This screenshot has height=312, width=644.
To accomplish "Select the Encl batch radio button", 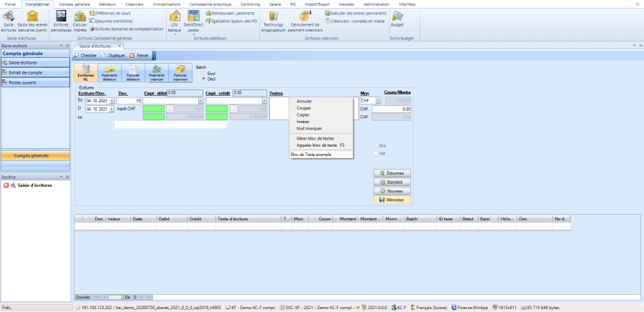I will tap(203, 74).
